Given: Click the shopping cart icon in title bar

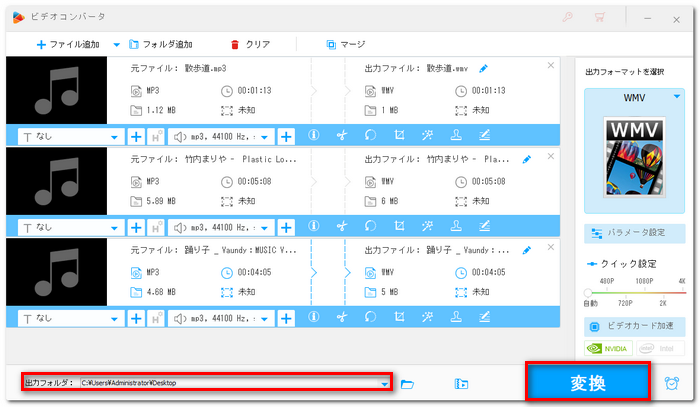Looking at the screenshot, I should (600, 18).
